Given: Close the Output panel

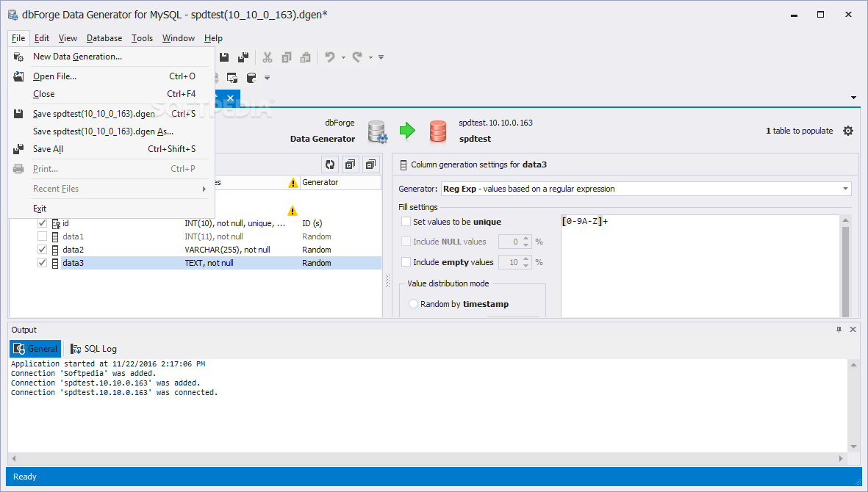Looking at the screenshot, I should (x=853, y=330).
